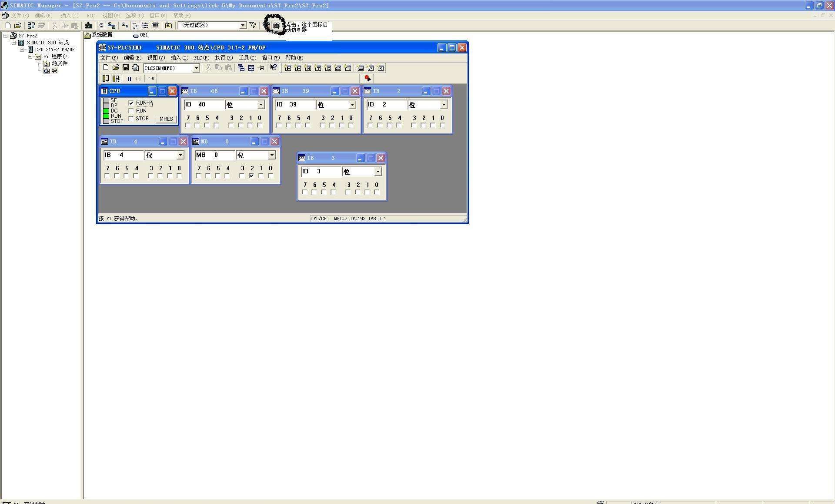Check the STOP checkbox in CPU window
The image size is (835, 504).
(x=131, y=119)
